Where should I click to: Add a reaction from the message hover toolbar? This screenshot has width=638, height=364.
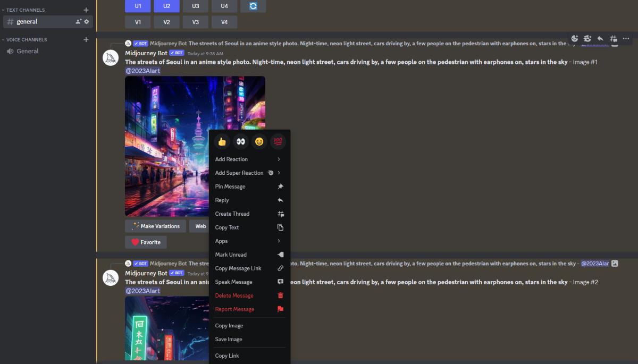[575, 38]
